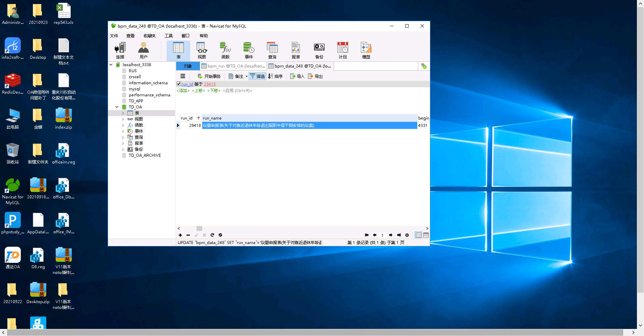Select the TD_OA_ARCHIVE database

click(145, 155)
